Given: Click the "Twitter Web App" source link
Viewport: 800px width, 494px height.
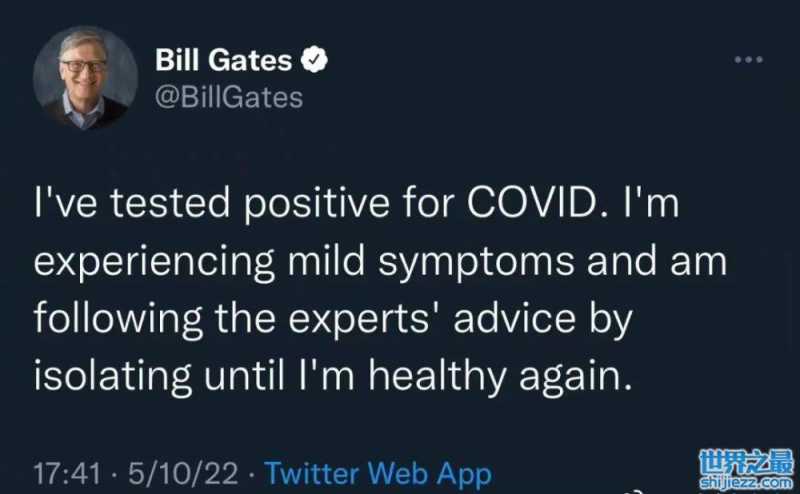Looking at the screenshot, I should tap(378, 472).
